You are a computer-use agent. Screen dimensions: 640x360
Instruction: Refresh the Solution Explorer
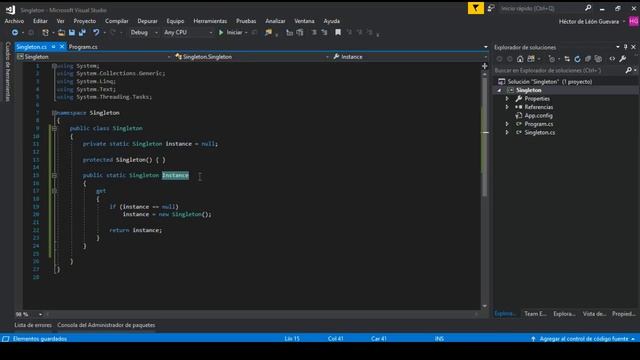(577, 59)
